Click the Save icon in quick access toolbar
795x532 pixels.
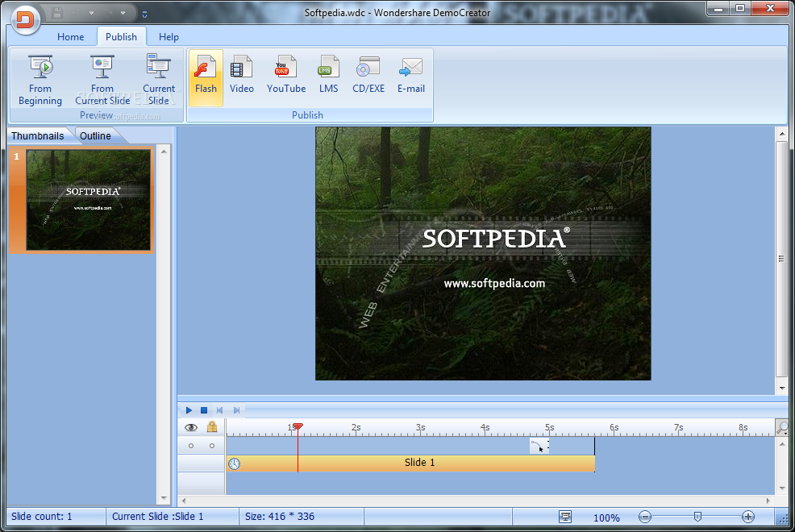pyautogui.click(x=57, y=13)
